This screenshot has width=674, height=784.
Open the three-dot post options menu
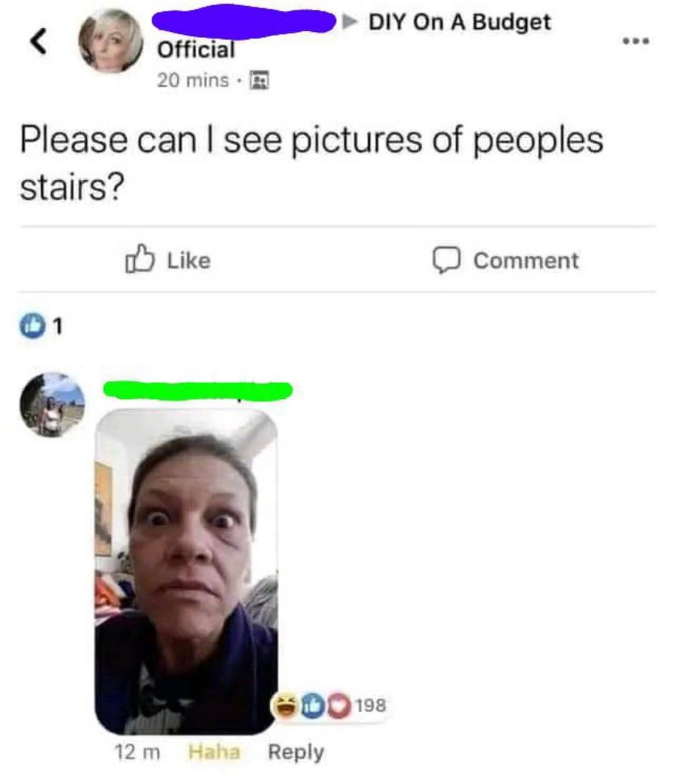tap(636, 42)
